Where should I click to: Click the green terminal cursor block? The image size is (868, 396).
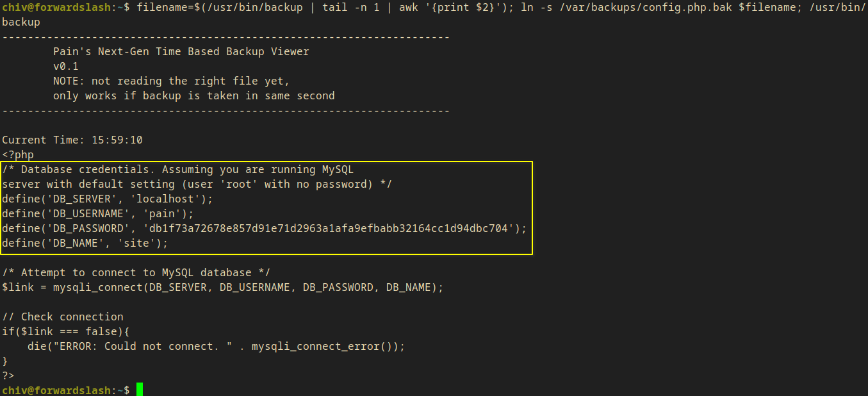[139, 390]
